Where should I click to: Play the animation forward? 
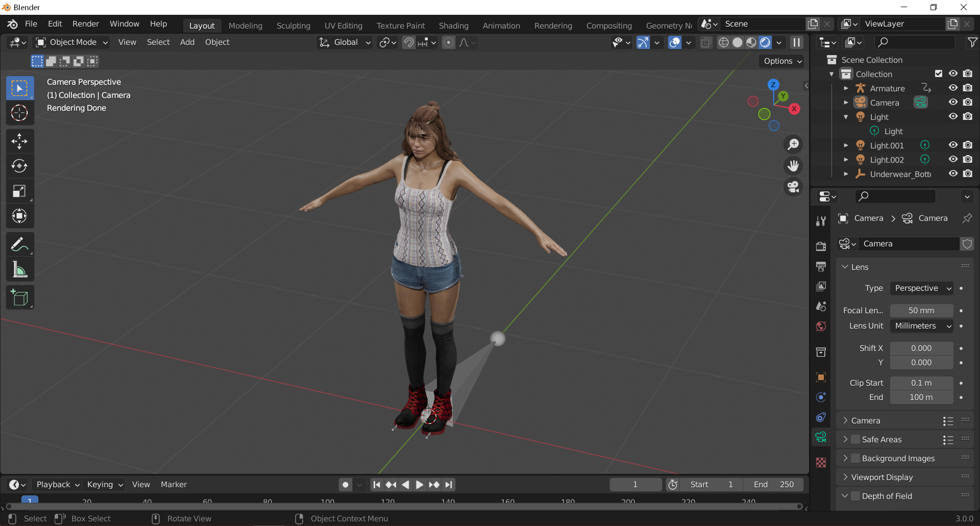[x=420, y=485]
